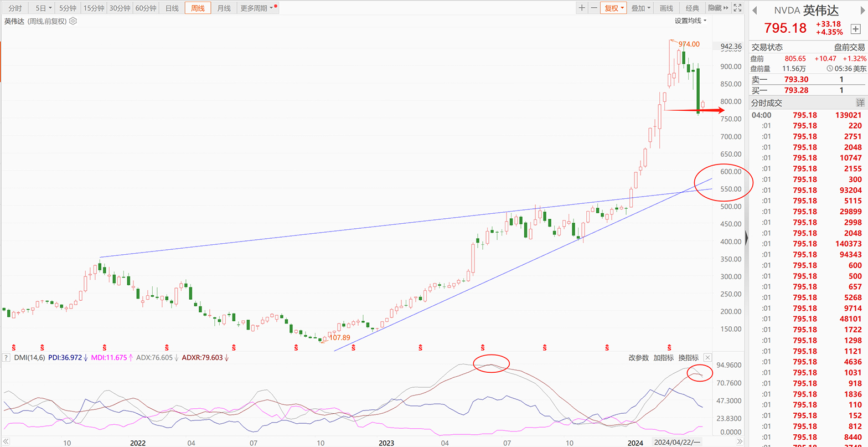868x447 pixels.
Task: Go to next stock with right arrow
Action: (x=860, y=10)
